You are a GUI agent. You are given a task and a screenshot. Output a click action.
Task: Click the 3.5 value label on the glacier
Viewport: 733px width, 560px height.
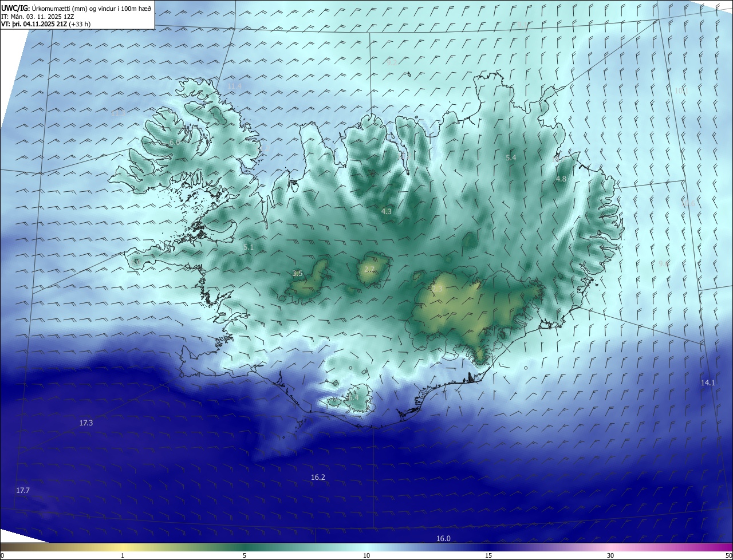[297, 274]
